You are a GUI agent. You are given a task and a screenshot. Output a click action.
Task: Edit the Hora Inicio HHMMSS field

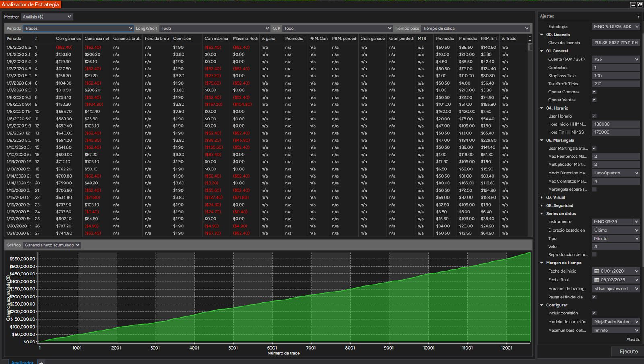(616, 124)
